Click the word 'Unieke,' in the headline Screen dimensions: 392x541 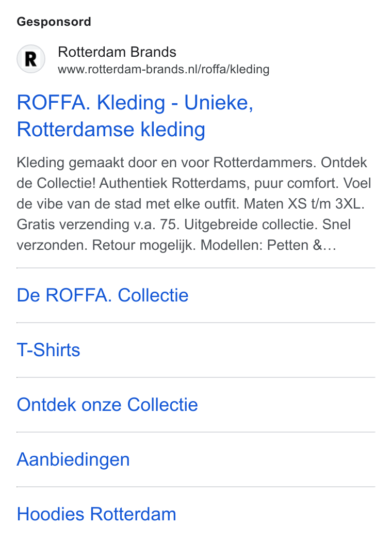tap(219, 103)
